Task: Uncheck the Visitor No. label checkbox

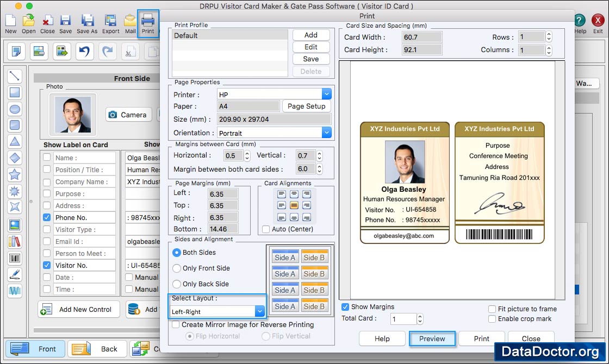Action: point(47,265)
